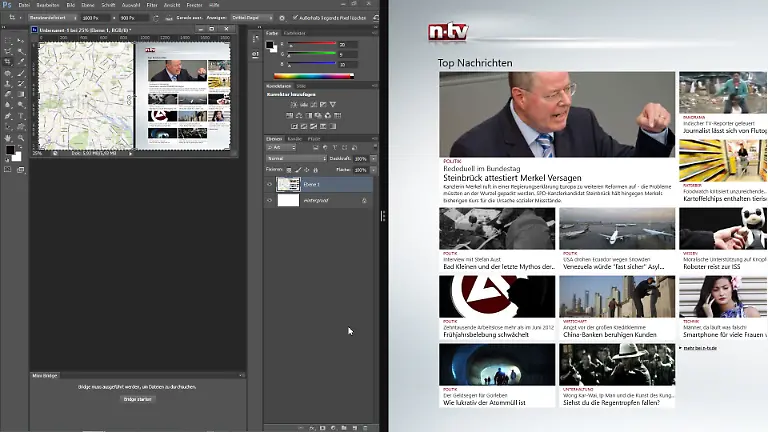768x432 pixels.
Task: Toggle visibility of the Hintergrund layer
Action: [x=269, y=200]
